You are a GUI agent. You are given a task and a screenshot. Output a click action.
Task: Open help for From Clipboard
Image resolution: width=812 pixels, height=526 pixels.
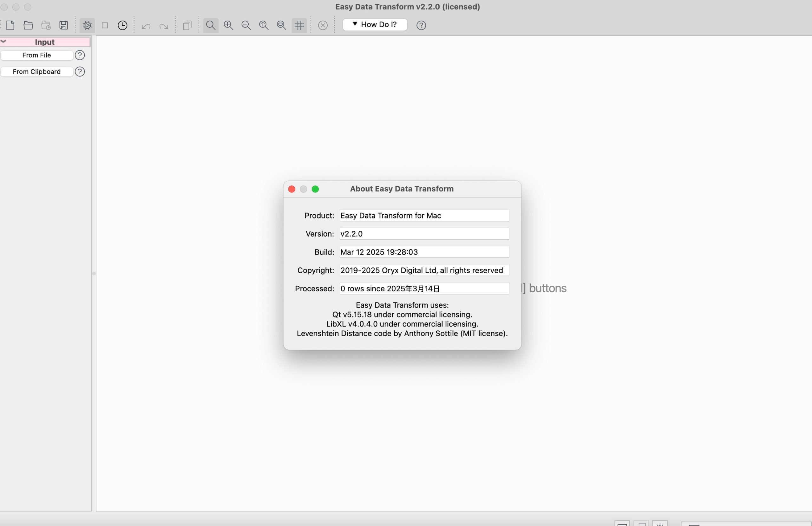click(x=80, y=72)
